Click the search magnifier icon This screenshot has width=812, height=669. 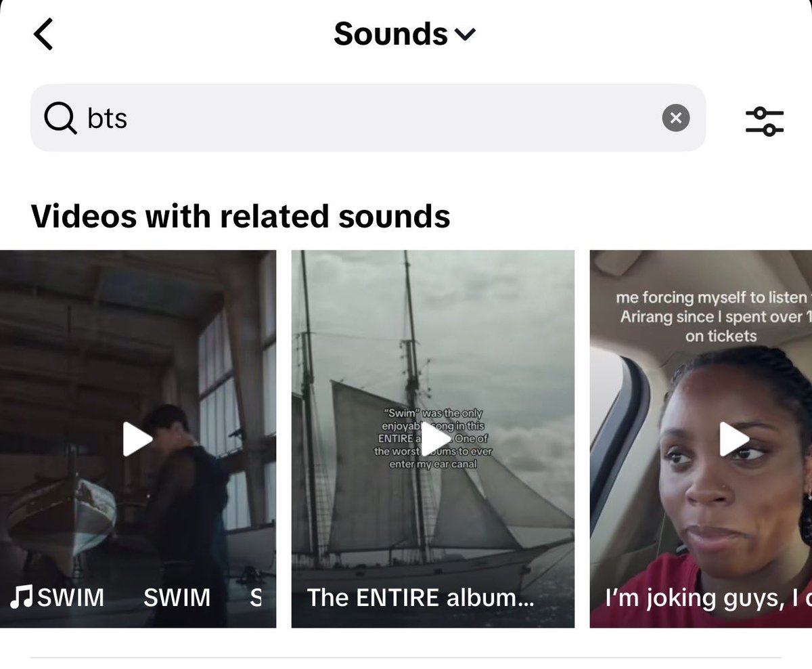pos(60,118)
